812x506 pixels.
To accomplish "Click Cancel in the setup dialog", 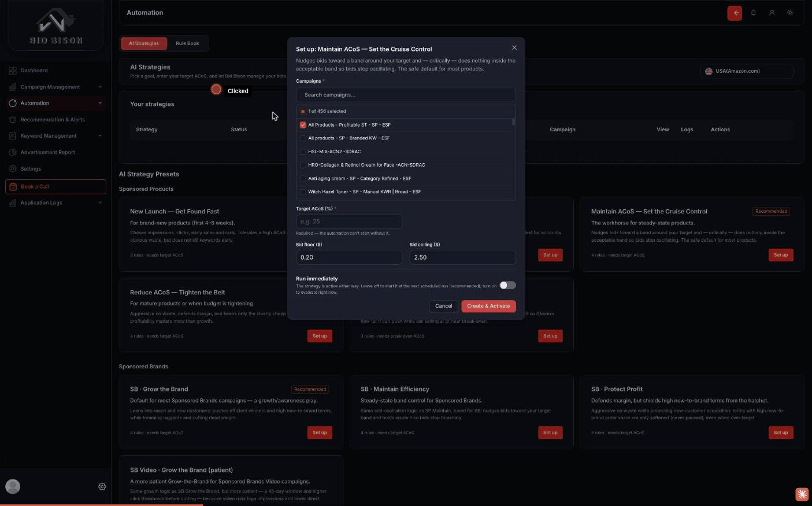I will (x=444, y=306).
